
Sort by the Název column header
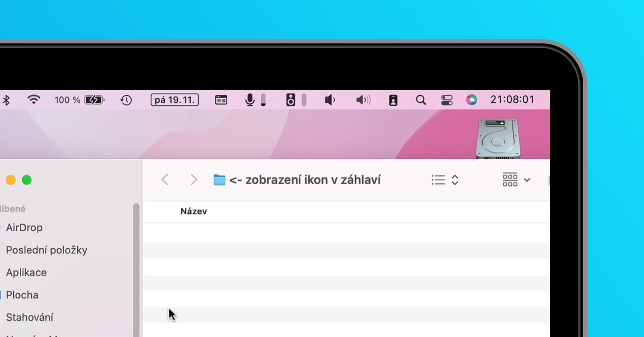pos(194,211)
